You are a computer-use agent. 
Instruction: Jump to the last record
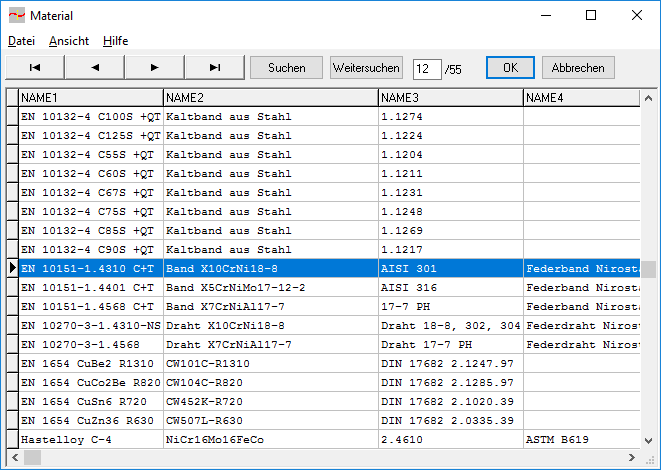point(215,67)
